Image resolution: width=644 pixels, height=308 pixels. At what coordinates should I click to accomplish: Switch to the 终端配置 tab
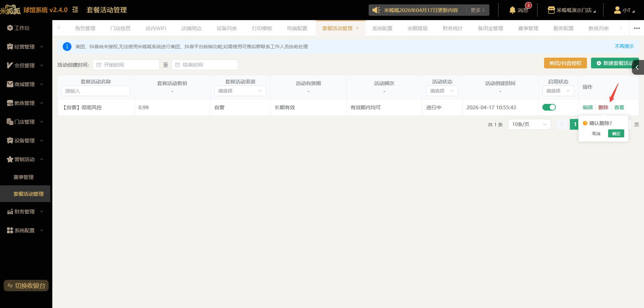[297, 28]
